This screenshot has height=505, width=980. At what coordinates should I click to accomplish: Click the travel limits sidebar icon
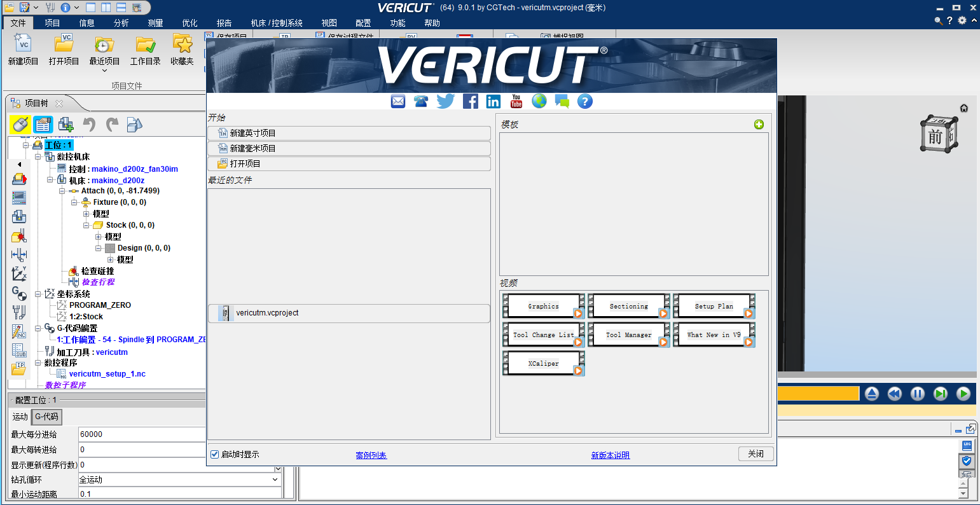point(19,255)
